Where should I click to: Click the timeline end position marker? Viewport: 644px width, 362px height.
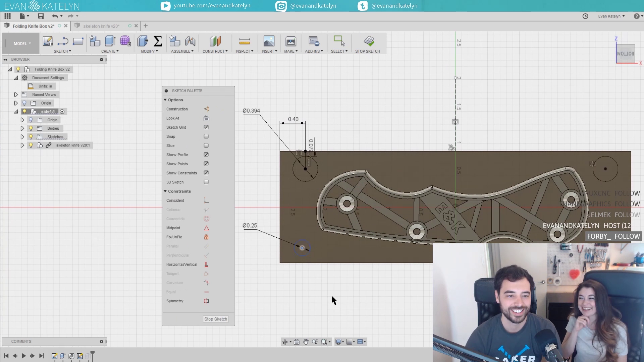tap(92, 355)
